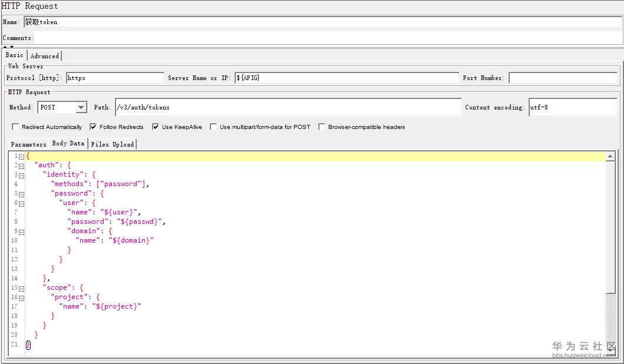Click the Port Number field
624x364 pixels.
563,78
